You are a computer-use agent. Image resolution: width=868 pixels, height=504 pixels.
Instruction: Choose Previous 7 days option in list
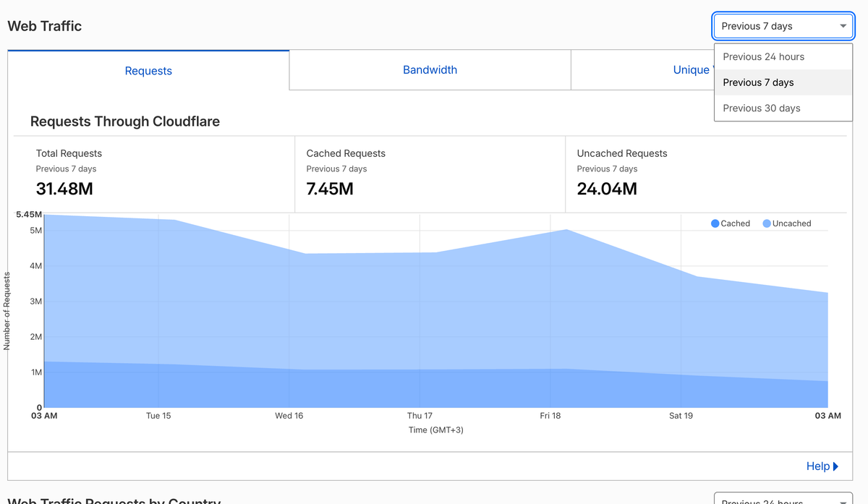783,82
